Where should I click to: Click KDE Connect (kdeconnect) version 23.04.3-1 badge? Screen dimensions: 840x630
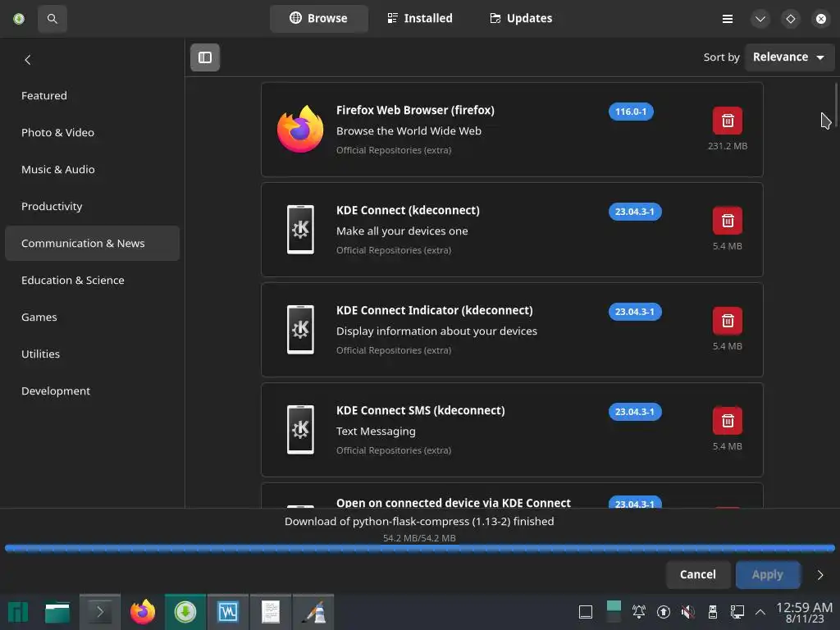(x=635, y=212)
